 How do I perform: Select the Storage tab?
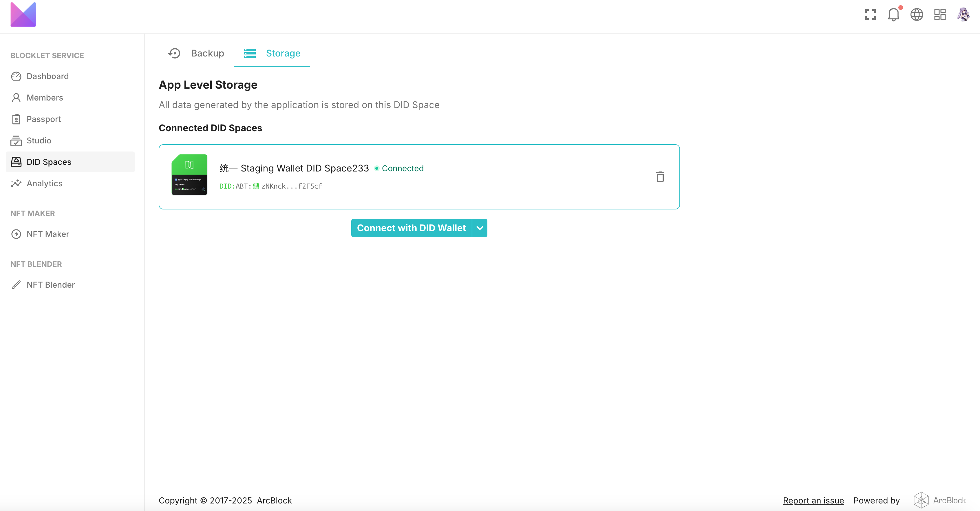(x=272, y=53)
